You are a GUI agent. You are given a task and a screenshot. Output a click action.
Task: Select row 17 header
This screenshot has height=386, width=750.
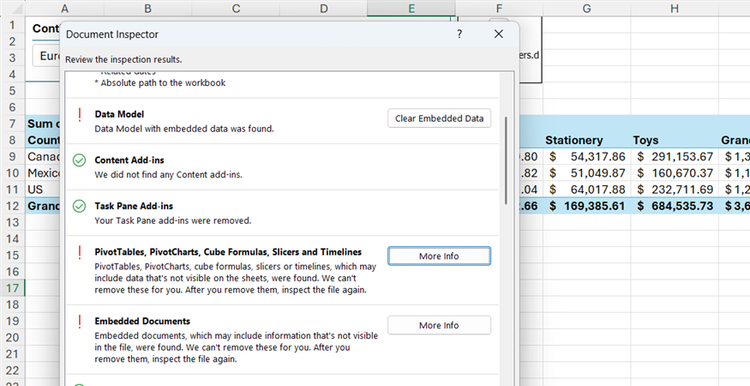coord(12,288)
